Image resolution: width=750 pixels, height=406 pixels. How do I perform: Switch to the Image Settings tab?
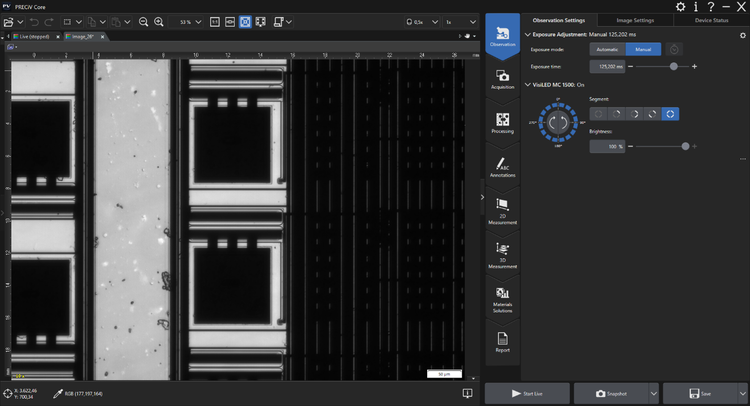[635, 19]
